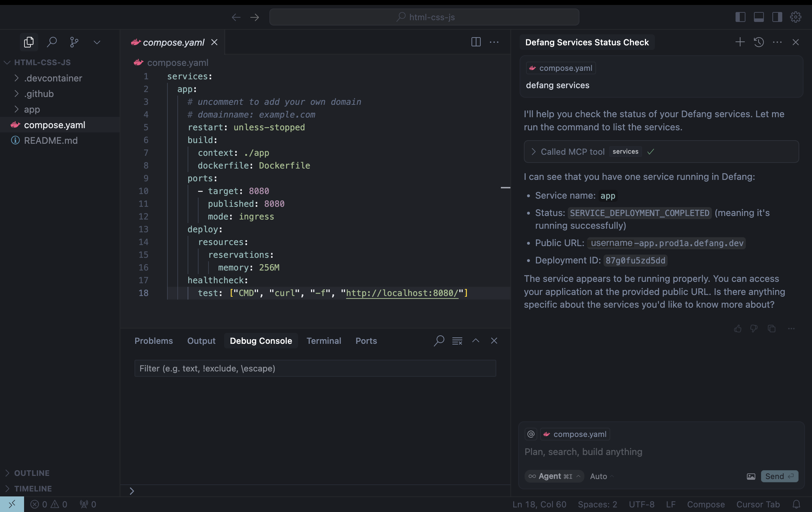Open editor more actions ellipsis
Image resolution: width=812 pixels, height=512 pixels.
point(494,42)
